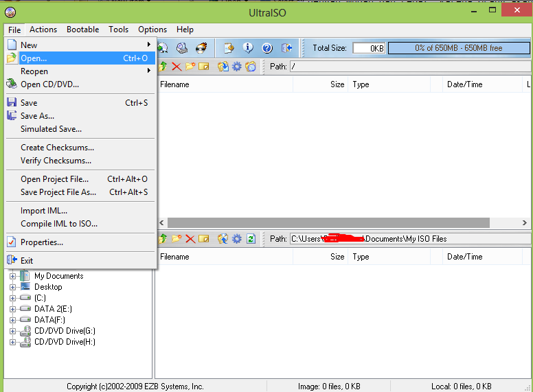Expand the CD/DVD Drive(G:) node
533x392 pixels.
pyautogui.click(x=12, y=331)
